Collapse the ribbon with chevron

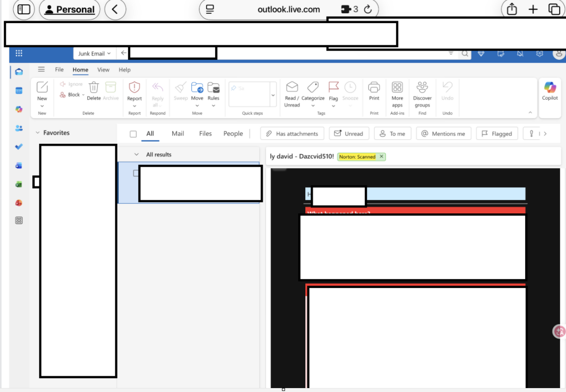point(530,112)
